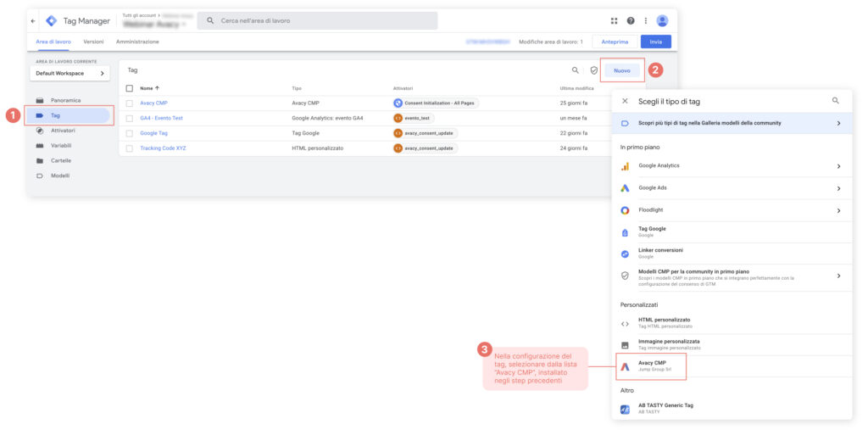The height and width of the screenshot is (435, 868).
Task: Click the Nuovo button
Action: (x=622, y=71)
